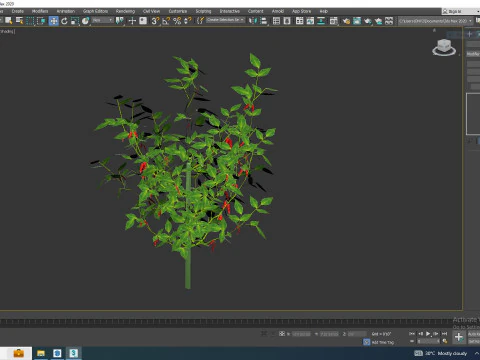The height and width of the screenshot is (360, 480).
Task: Activate Select and Manipulate crosshair tool
Action: [132, 21]
